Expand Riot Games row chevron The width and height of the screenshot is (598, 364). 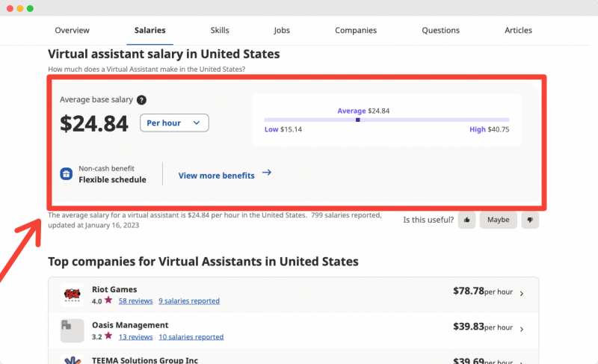(x=522, y=294)
